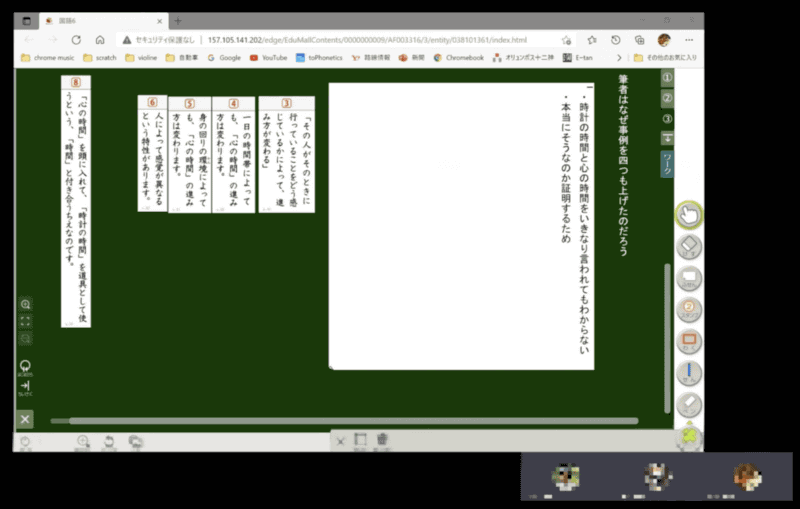This screenshot has height=509, width=800.
Task: Select the sticky note (ふせん) tool
Action: pos(689,278)
